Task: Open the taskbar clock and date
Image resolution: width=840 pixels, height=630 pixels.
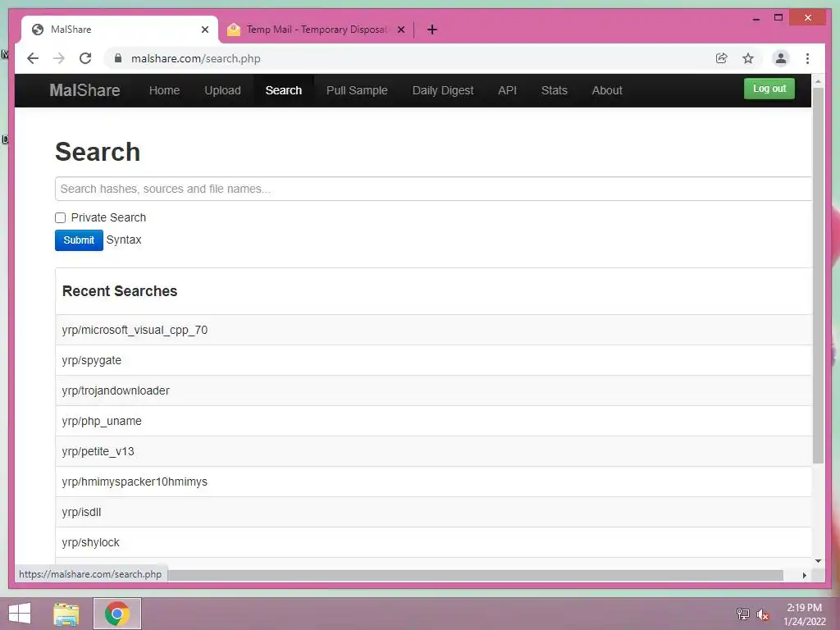Action: click(804, 614)
